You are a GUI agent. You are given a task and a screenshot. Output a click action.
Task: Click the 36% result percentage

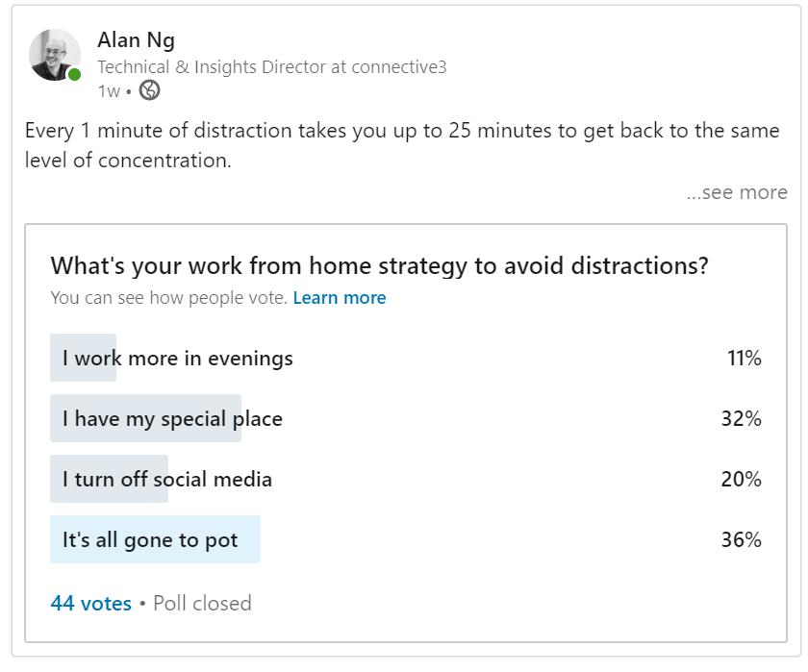(741, 539)
